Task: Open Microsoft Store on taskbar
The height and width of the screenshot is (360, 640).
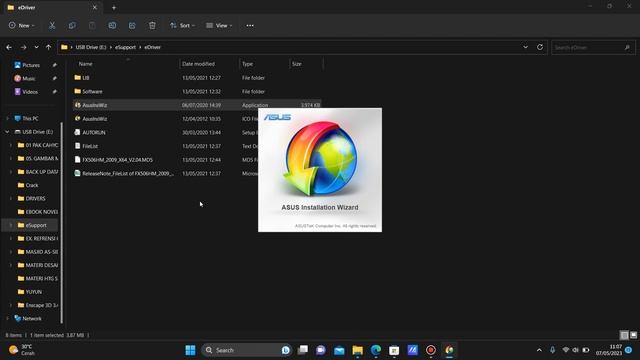Action: pyautogui.click(x=394, y=350)
